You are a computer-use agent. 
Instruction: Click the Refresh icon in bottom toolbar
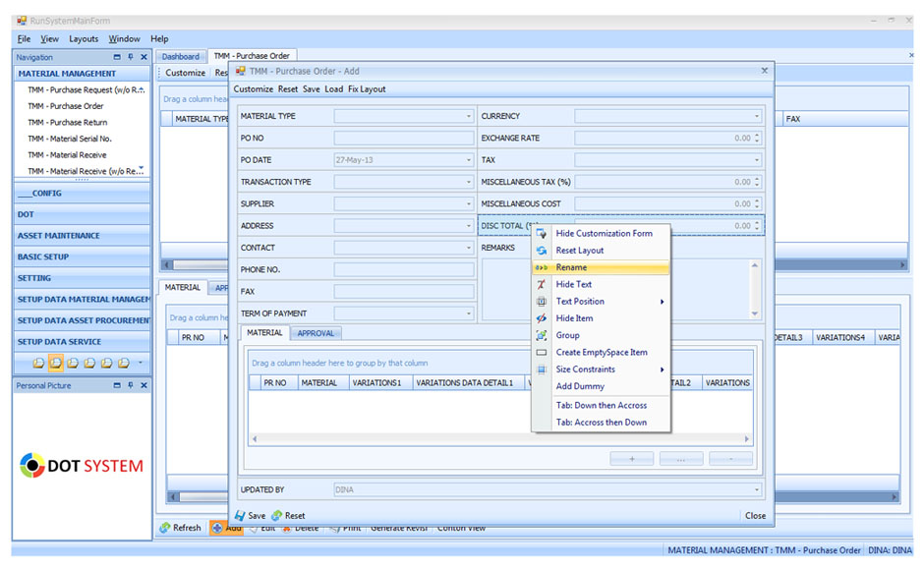[x=165, y=528]
